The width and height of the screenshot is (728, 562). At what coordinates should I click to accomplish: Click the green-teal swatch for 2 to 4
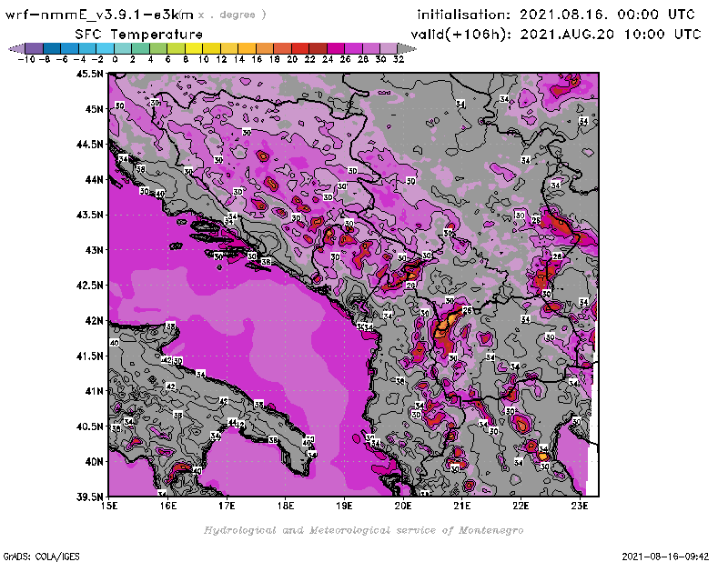[141, 48]
